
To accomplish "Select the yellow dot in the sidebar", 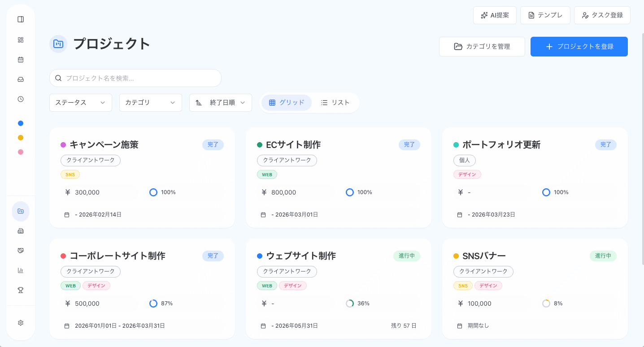I will (20, 137).
